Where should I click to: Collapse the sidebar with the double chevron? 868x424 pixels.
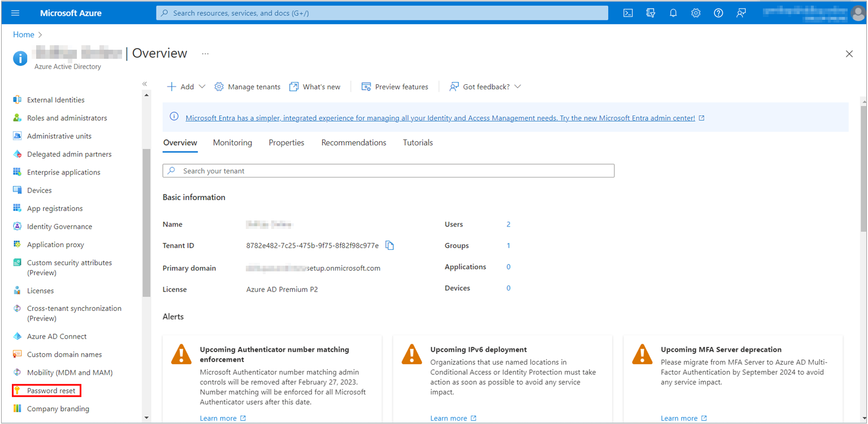tap(145, 84)
